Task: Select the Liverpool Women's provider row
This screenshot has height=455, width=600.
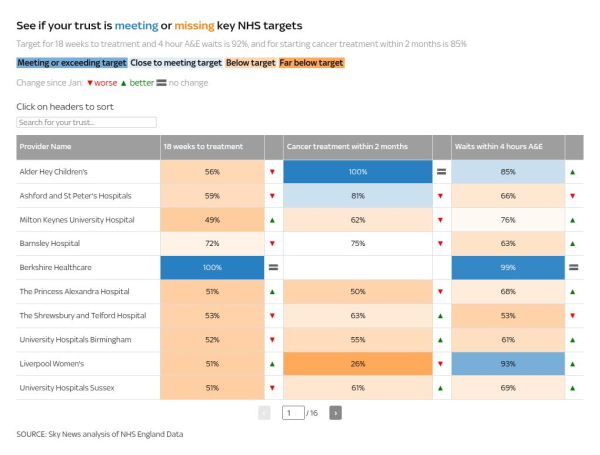Action: point(88,364)
